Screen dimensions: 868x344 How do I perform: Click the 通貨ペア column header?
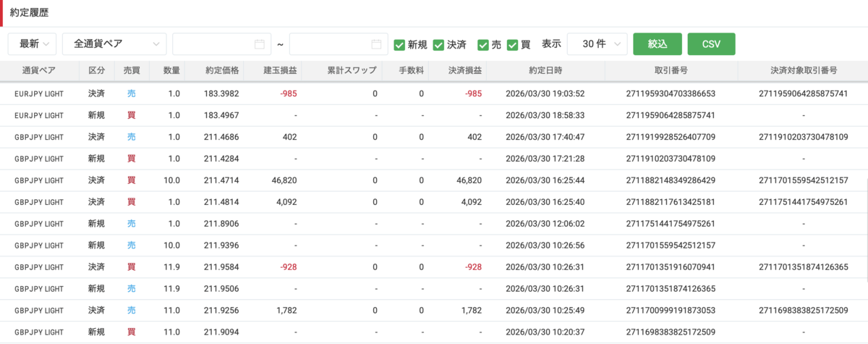[x=40, y=71]
